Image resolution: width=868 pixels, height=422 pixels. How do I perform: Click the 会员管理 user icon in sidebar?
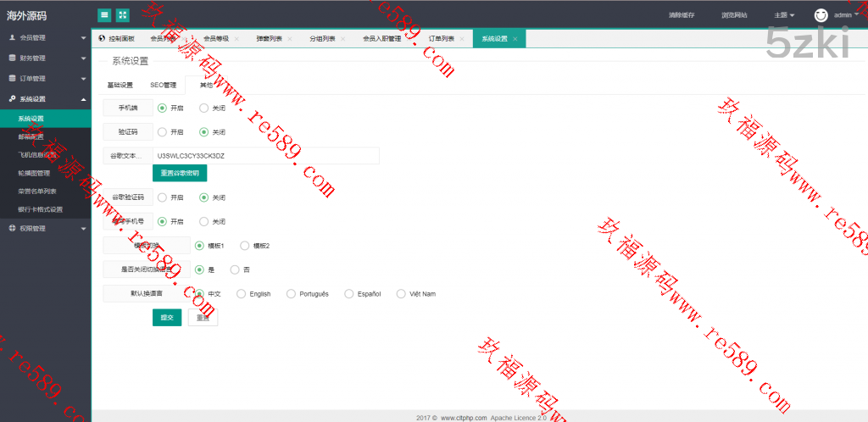[12, 38]
